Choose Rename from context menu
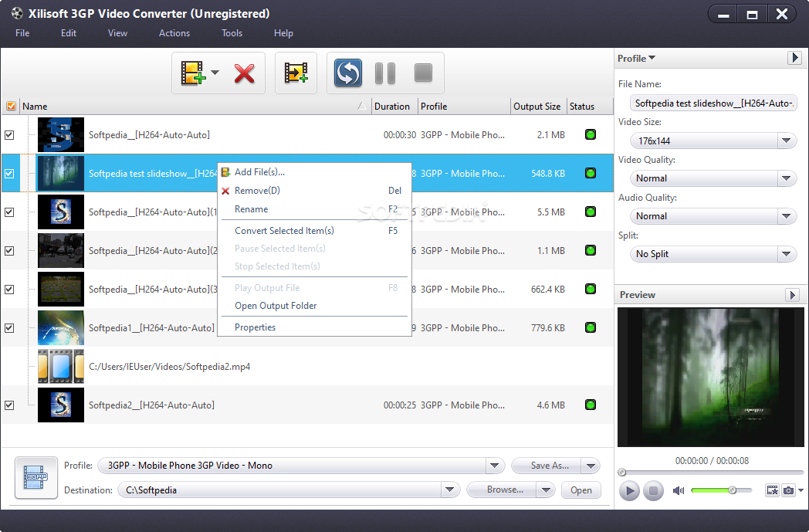The height and width of the screenshot is (532, 809). coord(314,209)
